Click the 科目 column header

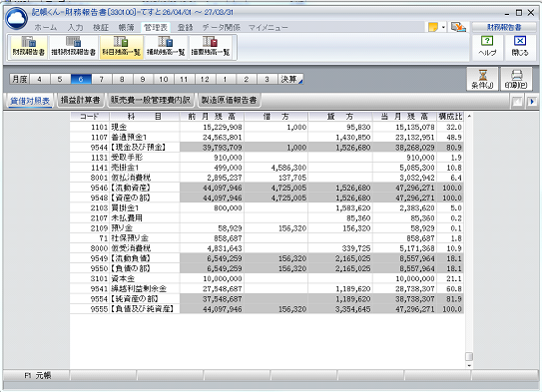(144, 117)
